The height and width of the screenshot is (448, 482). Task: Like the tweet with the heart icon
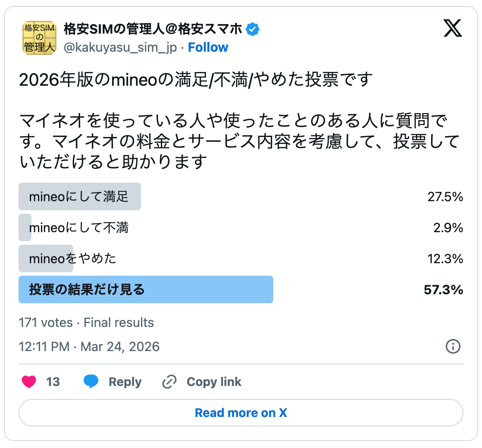tap(28, 382)
